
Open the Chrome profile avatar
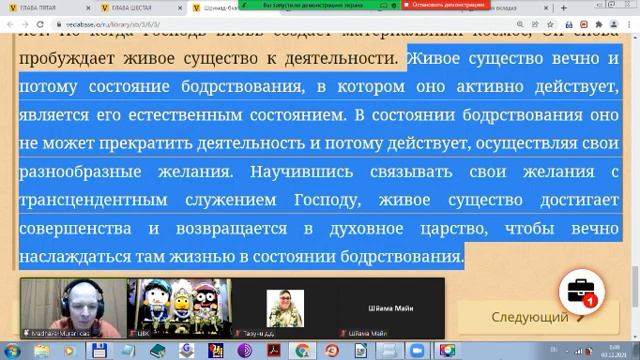point(614,24)
